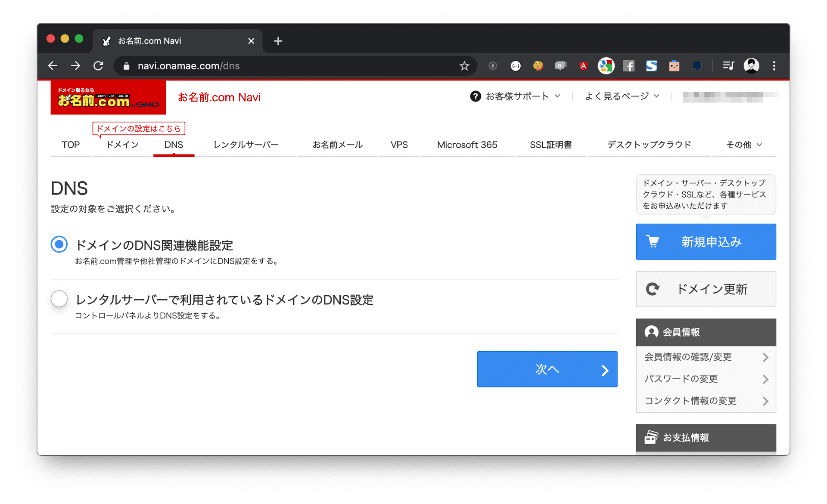Image resolution: width=827 pixels, height=504 pixels.
Task: Click the red Adobe Acrobat extension icon
Action: click(x=583, y=66)
